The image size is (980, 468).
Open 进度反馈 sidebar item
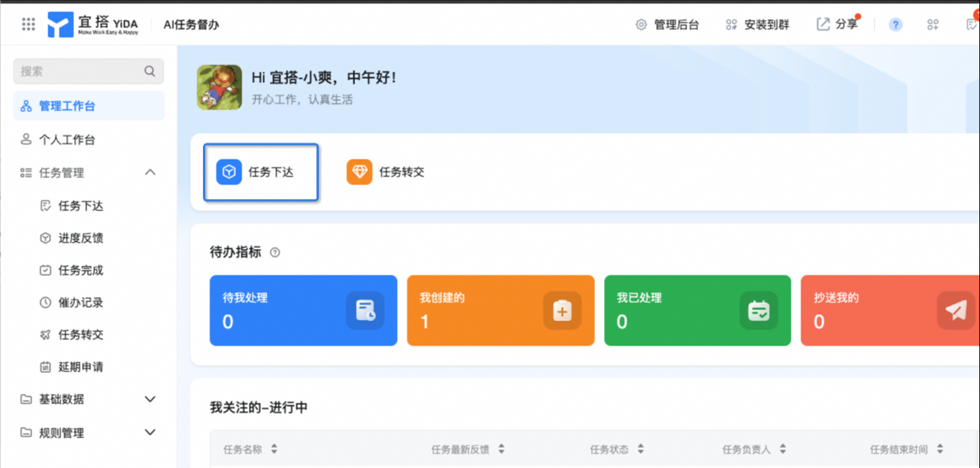coord(81,238)
